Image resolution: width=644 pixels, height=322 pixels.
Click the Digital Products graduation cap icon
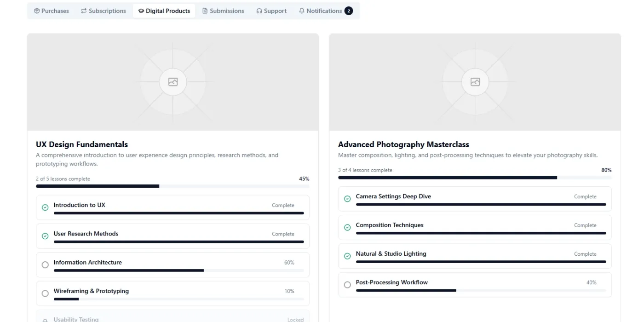[x=141, y=11]
